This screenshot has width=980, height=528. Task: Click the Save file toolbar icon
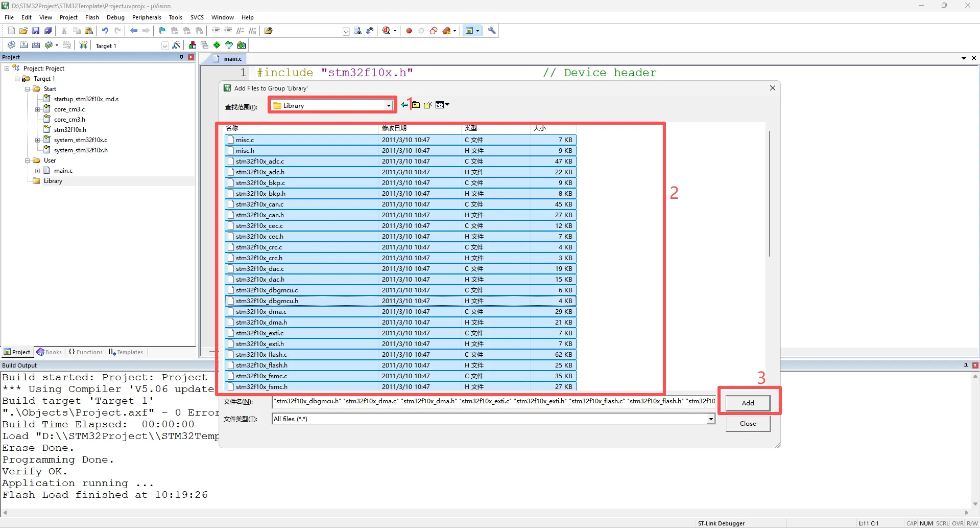[x=36, y=31]
